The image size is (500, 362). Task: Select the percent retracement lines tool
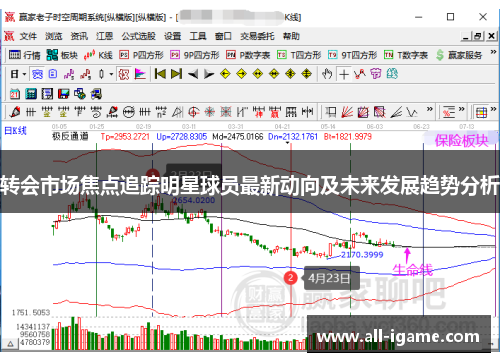point(449,112)
